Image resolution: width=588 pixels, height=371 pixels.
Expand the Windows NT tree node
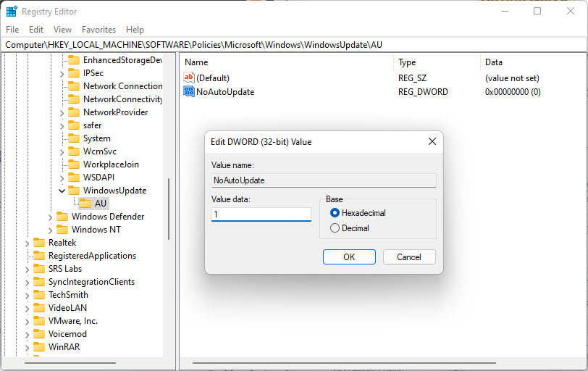pos(50,230)
